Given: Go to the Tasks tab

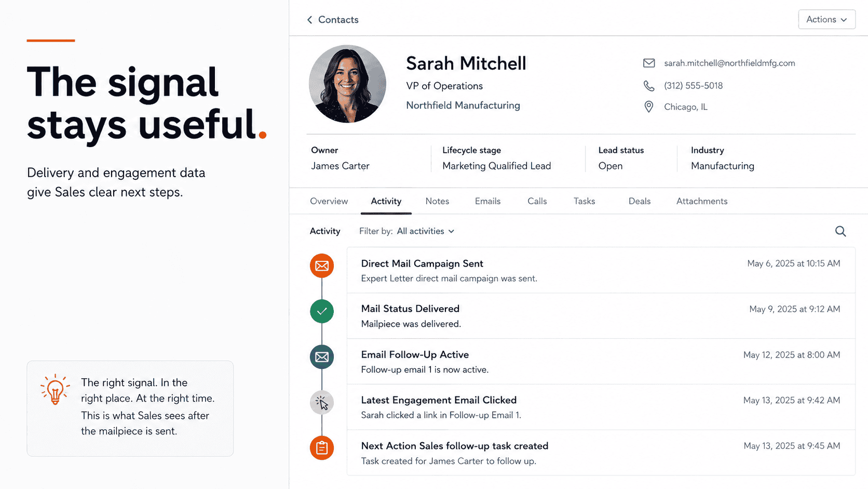Looking at the screenshot, I should click(x=584, y=201).
